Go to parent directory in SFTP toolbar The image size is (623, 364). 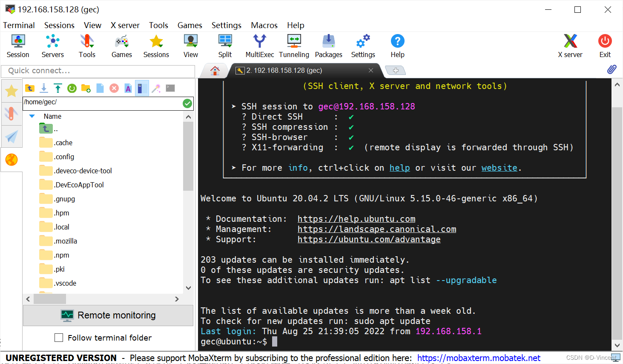pos(30,88)
